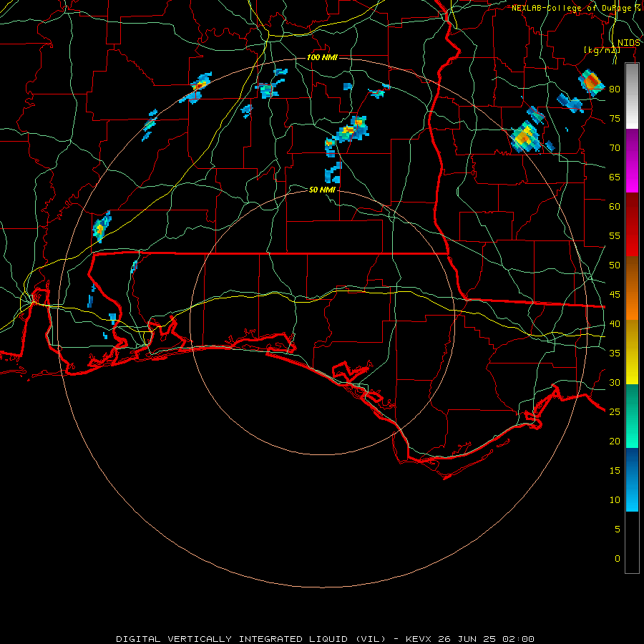Click the 50 NMI range ring label

coord(322,190)
